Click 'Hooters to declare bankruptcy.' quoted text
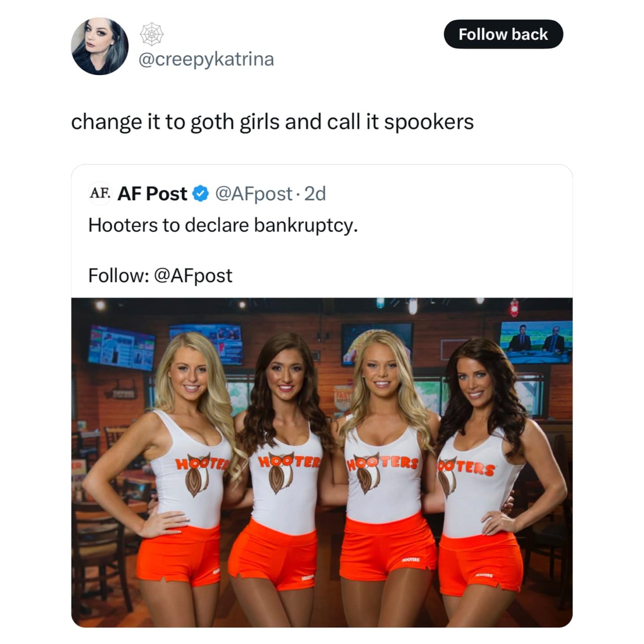 coord(223,225)
